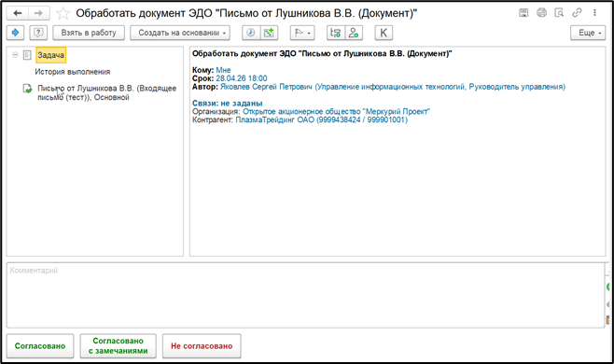Click the Контрагент: label
This screenshot has height=364, width=614.
(213, 119)
